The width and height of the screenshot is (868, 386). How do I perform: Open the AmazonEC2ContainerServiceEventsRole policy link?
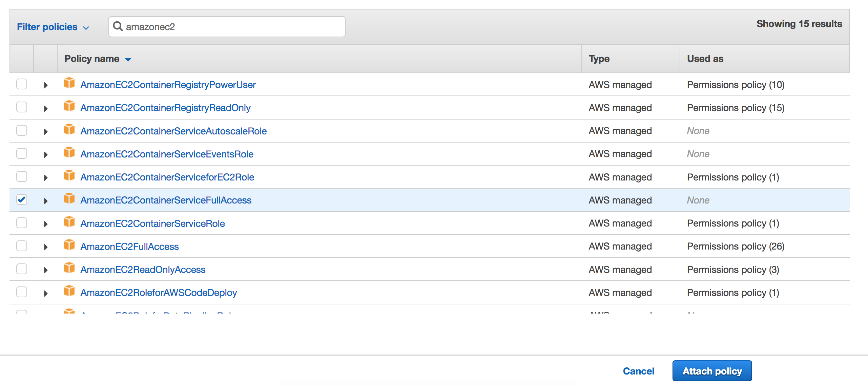click(x=167, y=154)
